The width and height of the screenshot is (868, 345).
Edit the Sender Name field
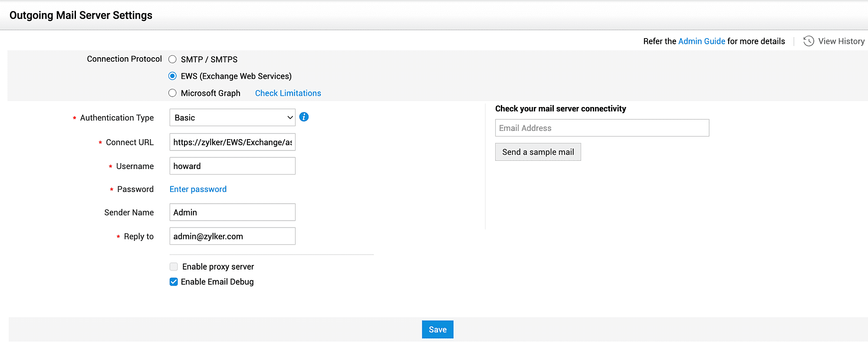[x=232, y=212]
